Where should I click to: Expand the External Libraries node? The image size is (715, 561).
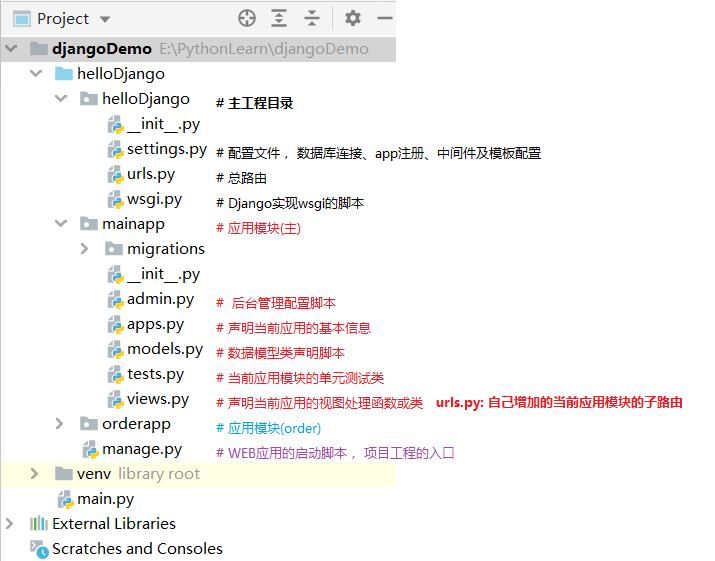(10, 523)
